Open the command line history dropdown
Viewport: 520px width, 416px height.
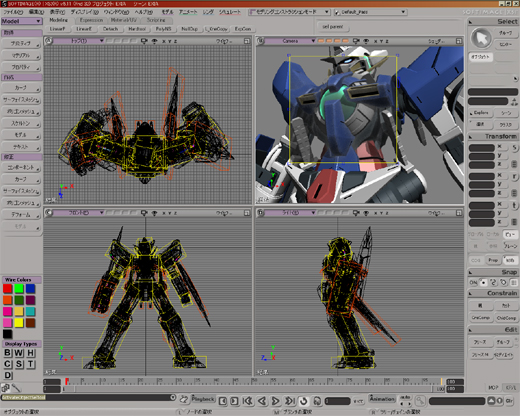[x=173, y=397]
